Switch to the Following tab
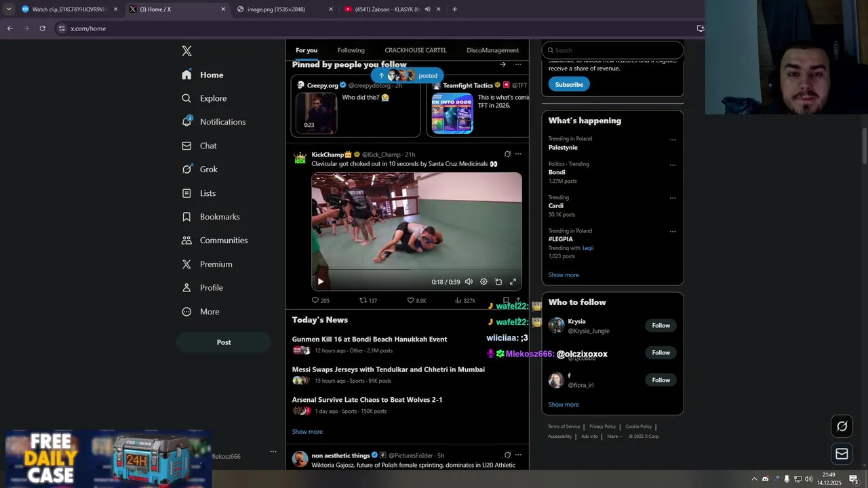Screen dimensions: 868x488 (x=351, y=50)
